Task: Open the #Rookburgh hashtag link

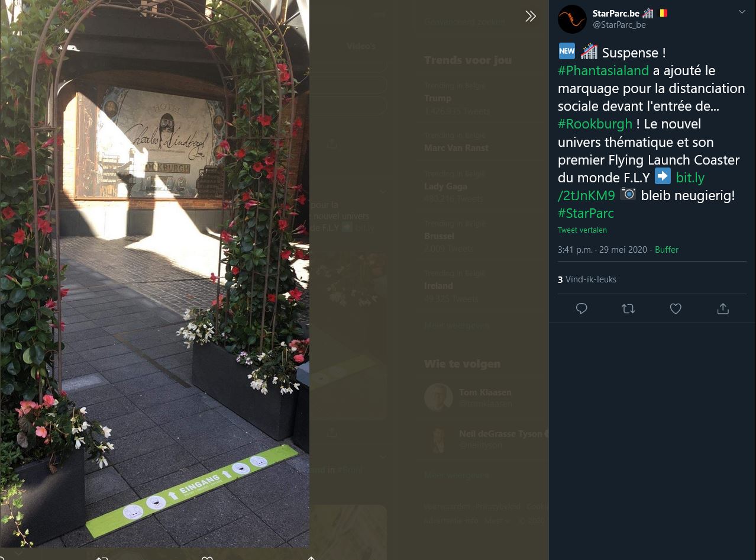Action: (595, 124)
